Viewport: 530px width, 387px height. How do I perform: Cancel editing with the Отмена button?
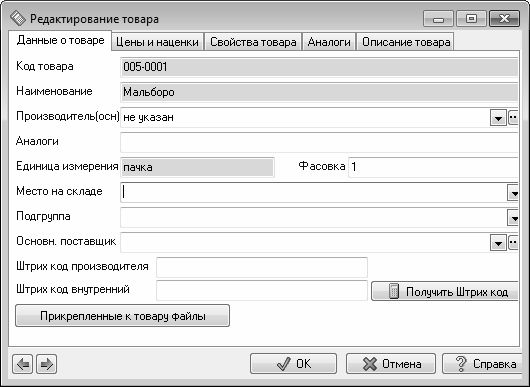coord(391,364)
